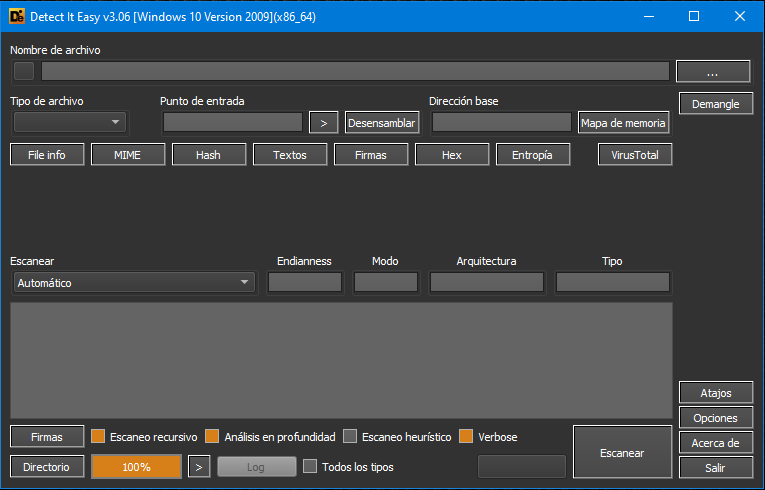Open the Hex viewer
Viewport: 765px width, 490px height.
coord(452,155)
